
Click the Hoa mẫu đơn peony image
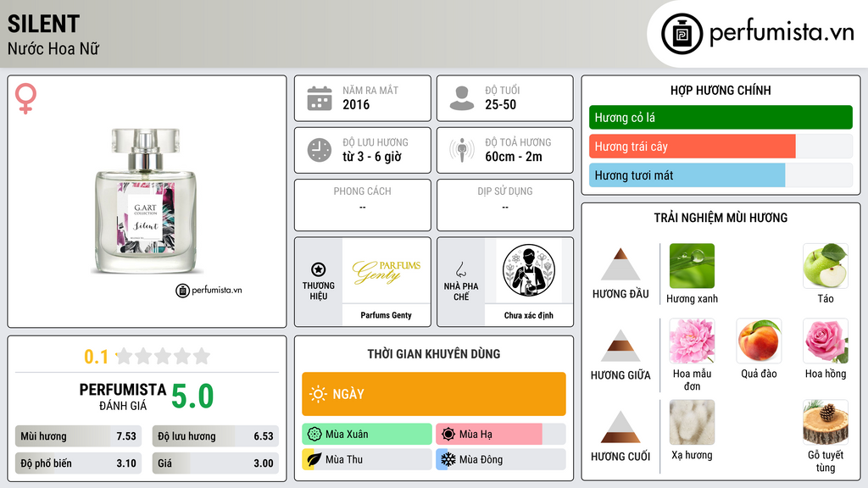(x=692, y=341)
